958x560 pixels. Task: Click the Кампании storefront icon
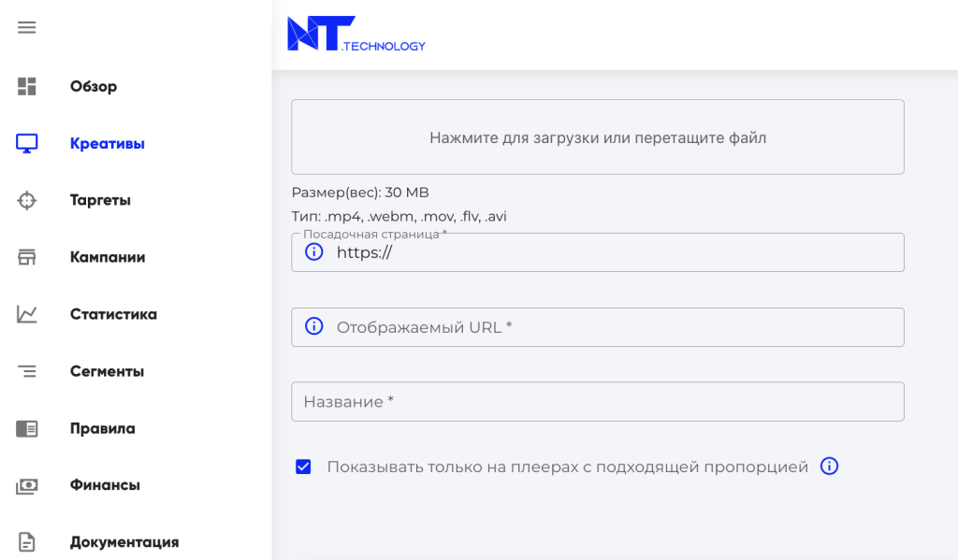click(x=27, y=257)
